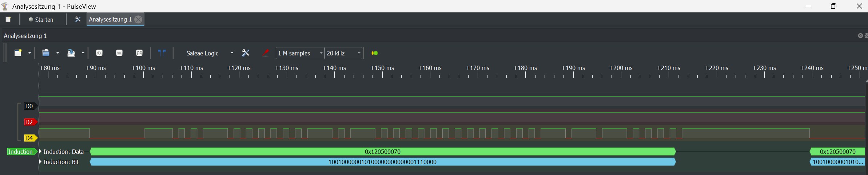The image size is (868, 175).
Task: Add a protocol decoder via green icon
Action: pyautogui.click(x=374, y=53)
